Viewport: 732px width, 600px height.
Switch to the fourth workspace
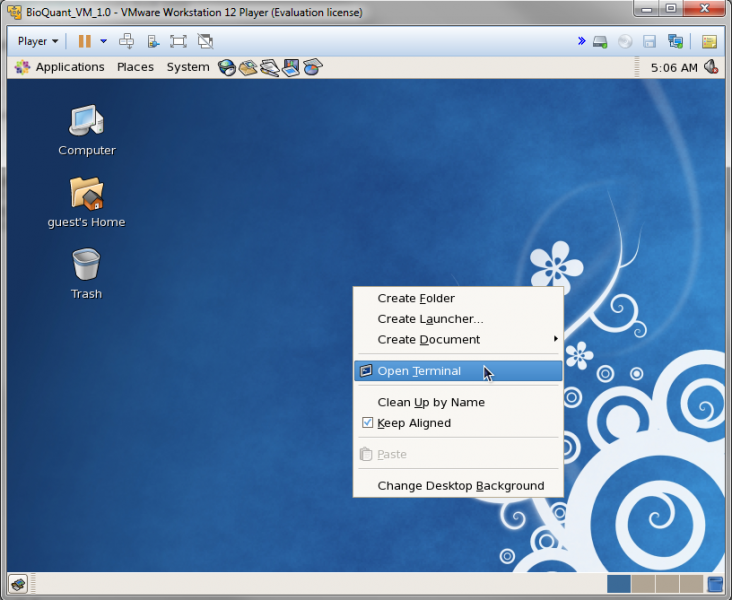point(692,584)
